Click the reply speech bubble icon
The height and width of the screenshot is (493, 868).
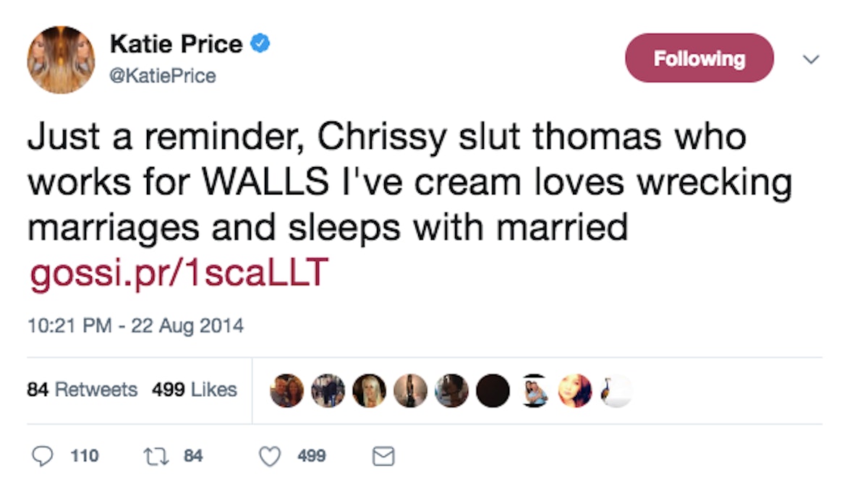(43, 456)
